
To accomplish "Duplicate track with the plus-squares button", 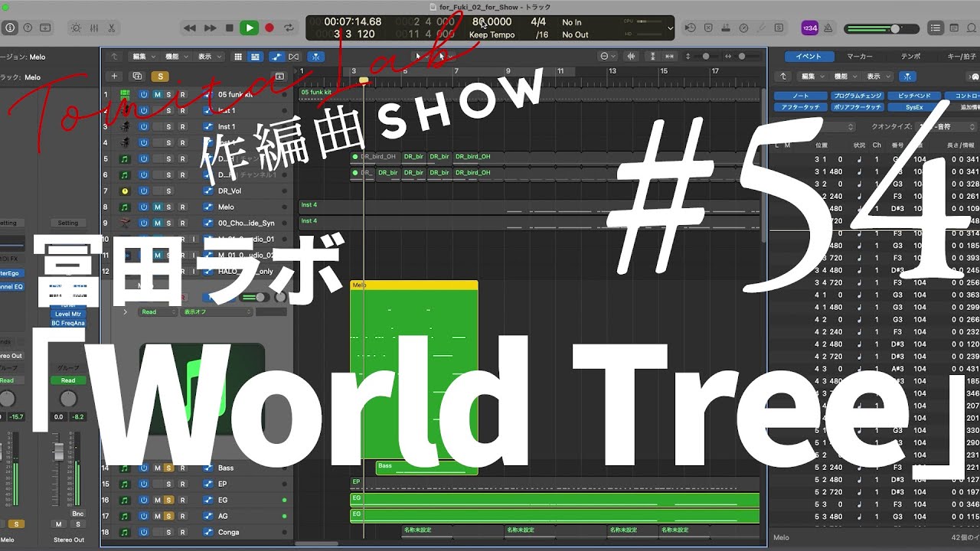I will click(137, 76).
